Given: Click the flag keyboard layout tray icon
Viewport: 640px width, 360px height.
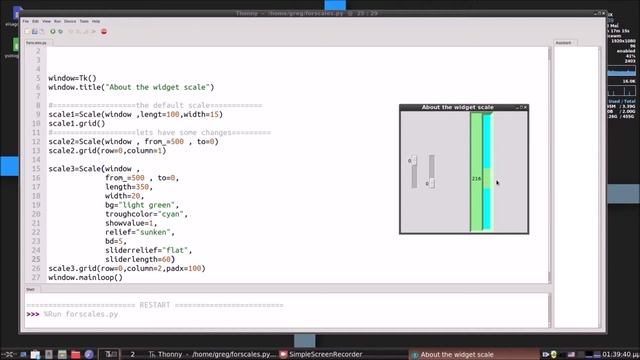Looking at the screenshot, I should point(571,354).
